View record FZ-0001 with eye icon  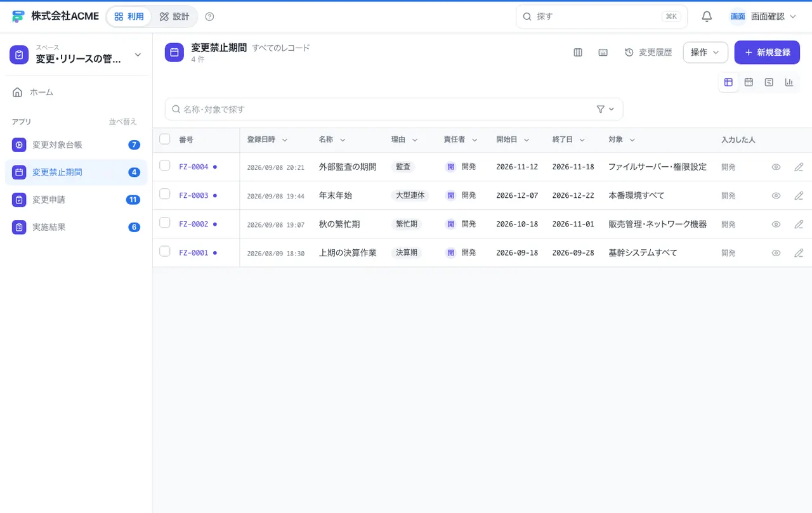(x=776, y=253)
